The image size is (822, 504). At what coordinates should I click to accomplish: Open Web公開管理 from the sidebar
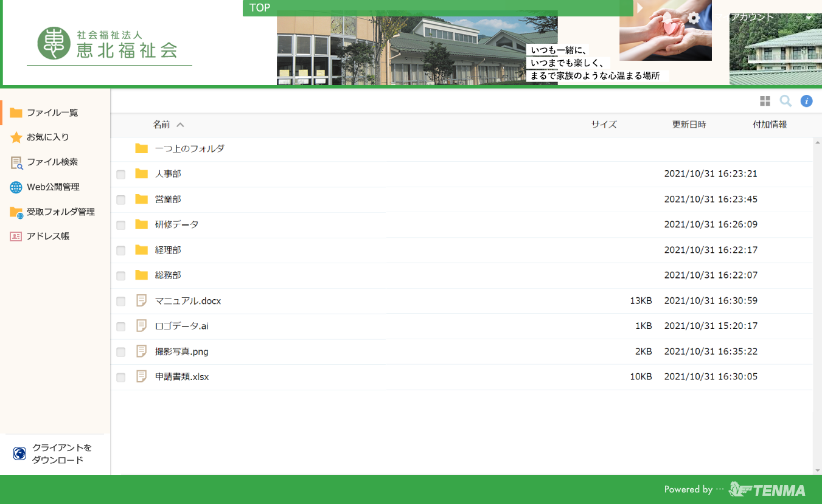(53, 187)
